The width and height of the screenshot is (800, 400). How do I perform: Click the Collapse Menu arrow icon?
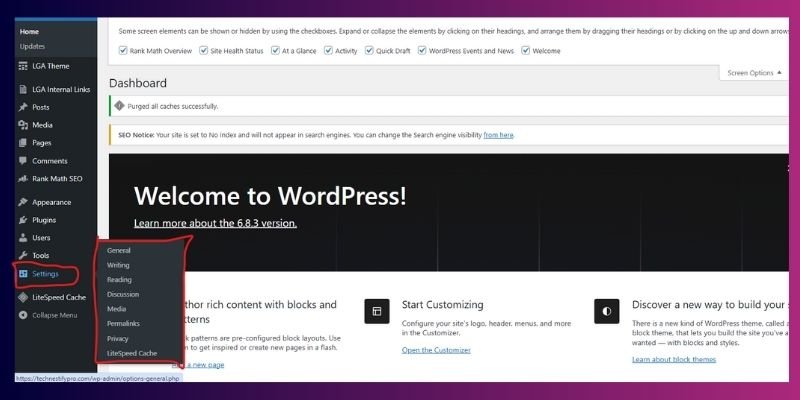pyautogui.click(x=22, y=315)
